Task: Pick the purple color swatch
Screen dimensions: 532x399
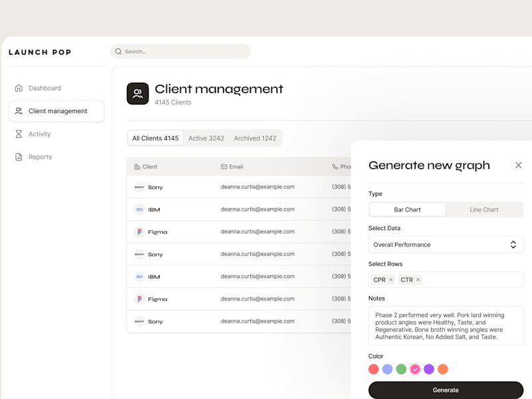Action: [429, 369]
